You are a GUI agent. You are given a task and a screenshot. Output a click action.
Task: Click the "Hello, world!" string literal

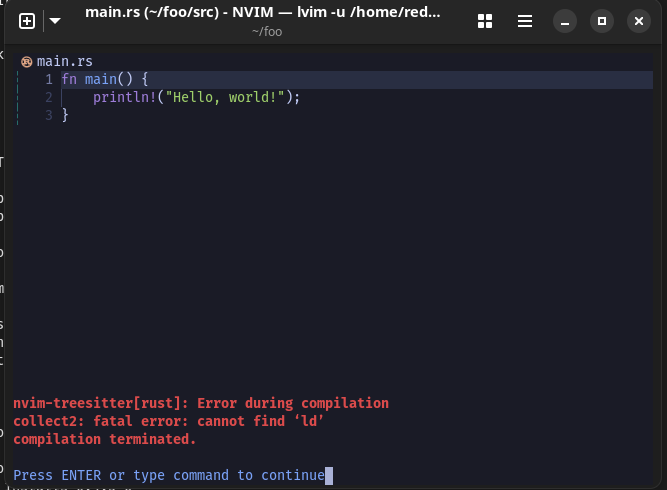pyautogui.click(x=225, y=97)
